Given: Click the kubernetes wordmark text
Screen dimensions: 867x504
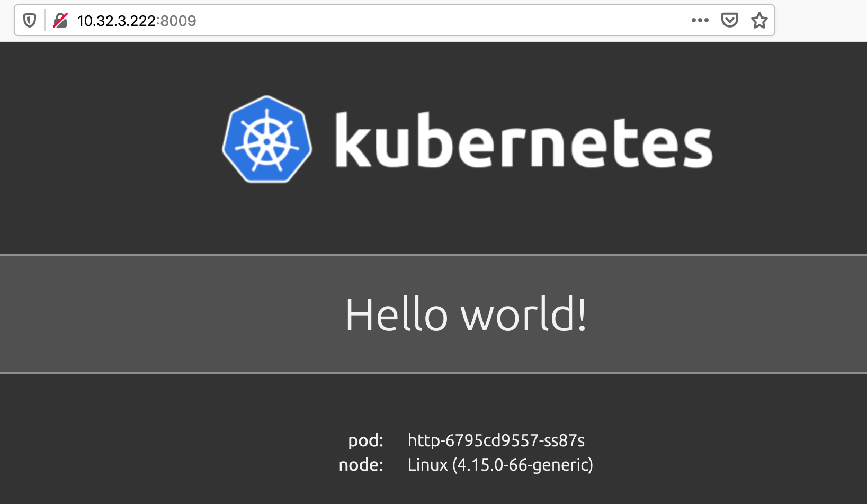Looking at the screenshot, I should [523, 140].
